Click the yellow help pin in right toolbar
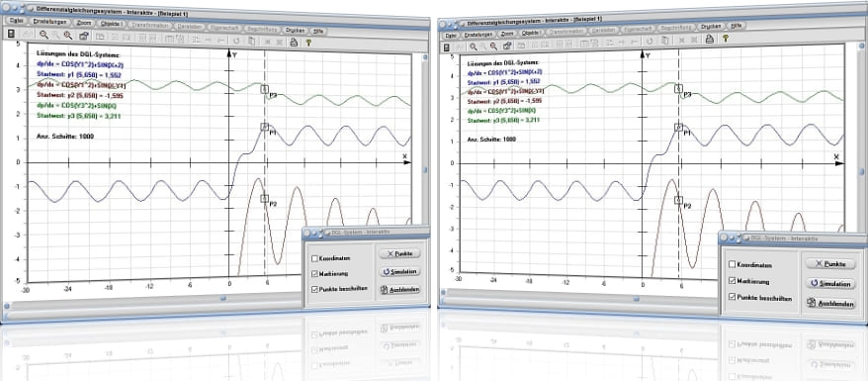 pyautogui.click(x=725, y=38)
